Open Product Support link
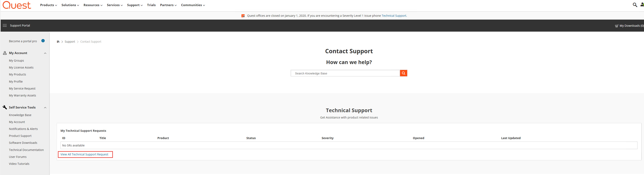 pyautogui.click(x=20, y=136)
